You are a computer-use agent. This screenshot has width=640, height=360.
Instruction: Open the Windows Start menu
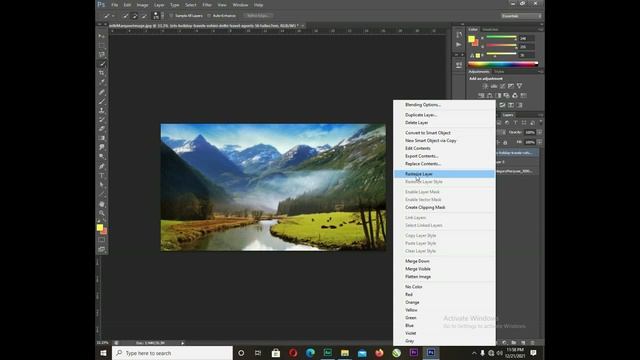tap(103, 353)
